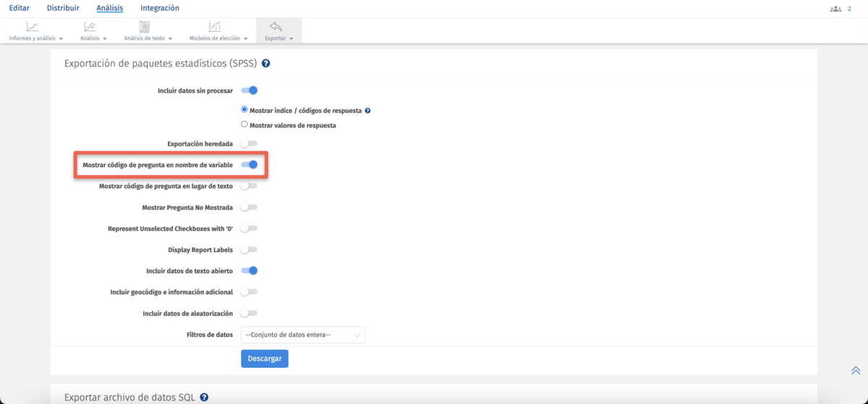The height and width of the screenshot is (404, 868).
Task: Expand the Modelos de elección dropdown
Action: pos(218,38)
